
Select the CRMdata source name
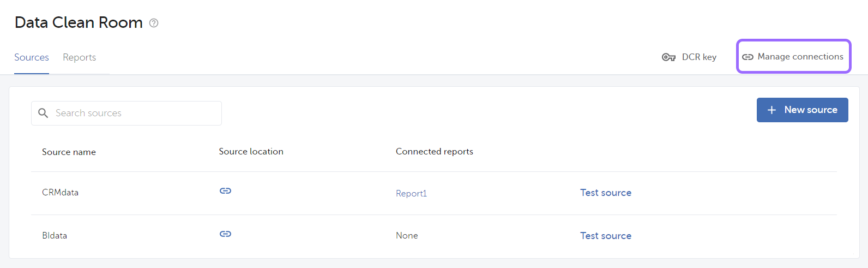tap(60, 193)
